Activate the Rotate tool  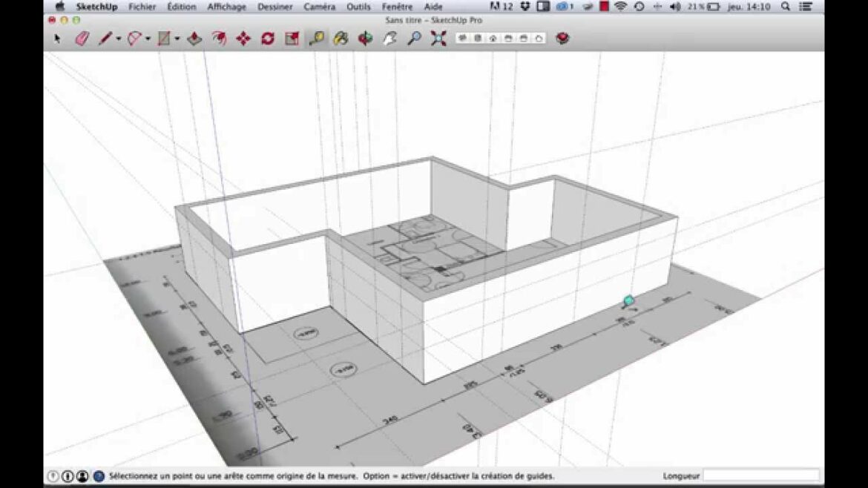pyautogui.click(x=269, y=39)
